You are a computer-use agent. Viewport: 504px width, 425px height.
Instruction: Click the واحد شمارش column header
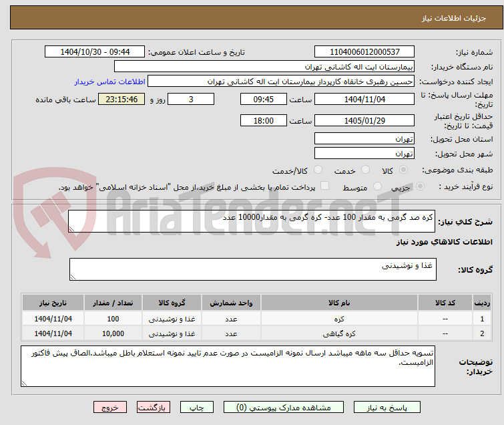coord(231,303)
